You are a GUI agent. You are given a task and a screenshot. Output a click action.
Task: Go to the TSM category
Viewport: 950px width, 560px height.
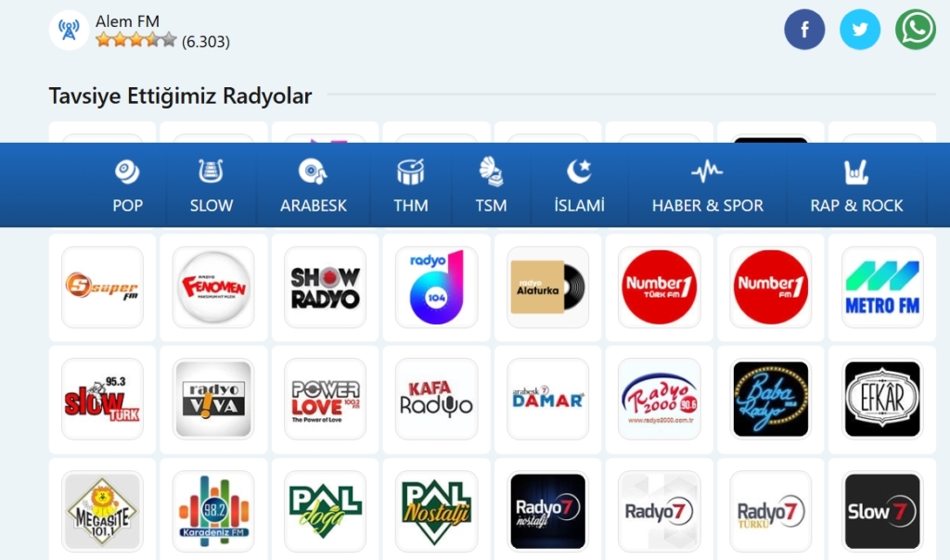click(x=491, y=185)
